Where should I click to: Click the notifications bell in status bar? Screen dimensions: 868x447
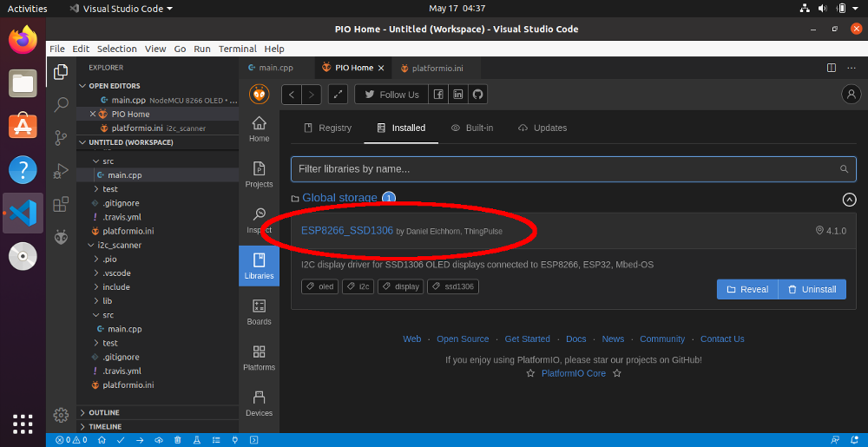point(853,440)
